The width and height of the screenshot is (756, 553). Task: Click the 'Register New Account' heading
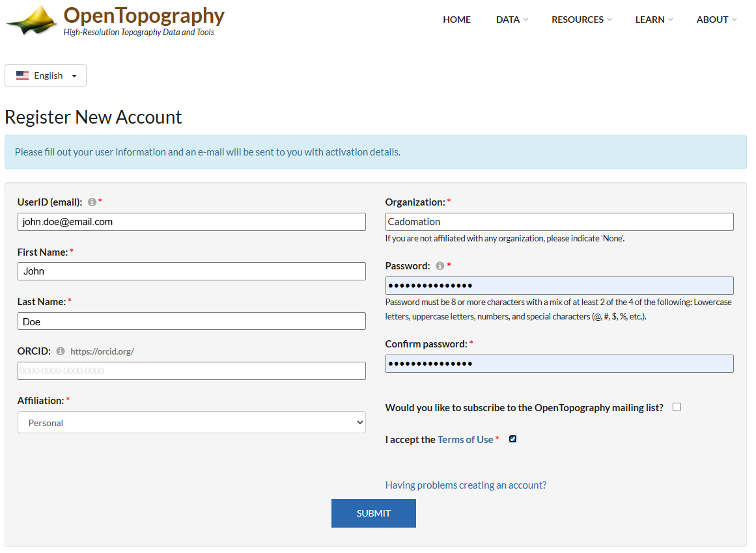[x=94, y=117]
